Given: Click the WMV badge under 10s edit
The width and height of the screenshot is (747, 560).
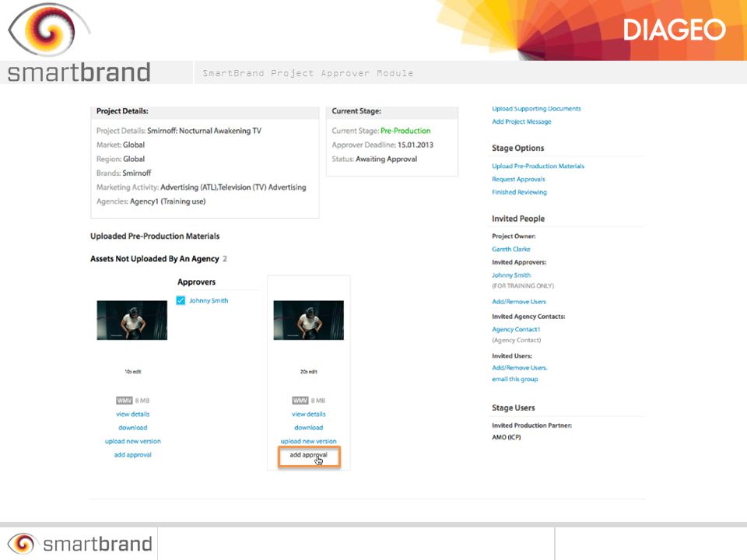Looking at the screenshot, I should point(124,401).
